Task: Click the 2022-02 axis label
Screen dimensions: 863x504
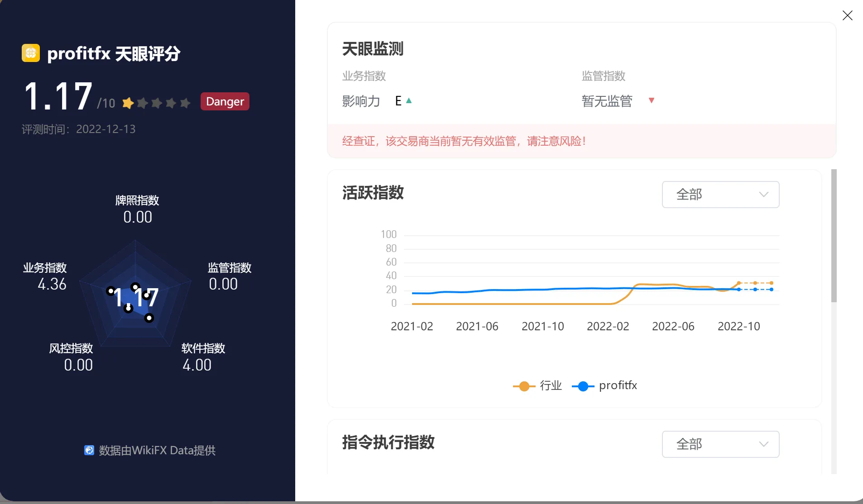Action: 608,326
